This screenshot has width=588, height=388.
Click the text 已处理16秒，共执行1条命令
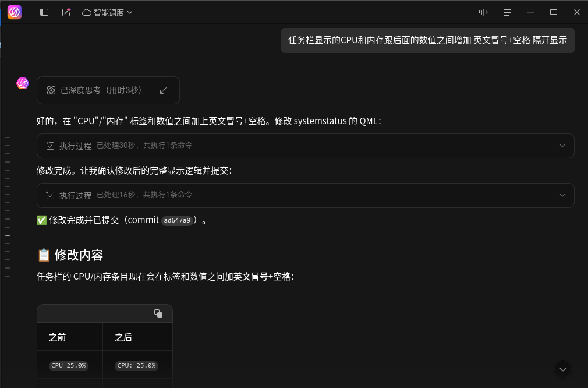[144, 195]
